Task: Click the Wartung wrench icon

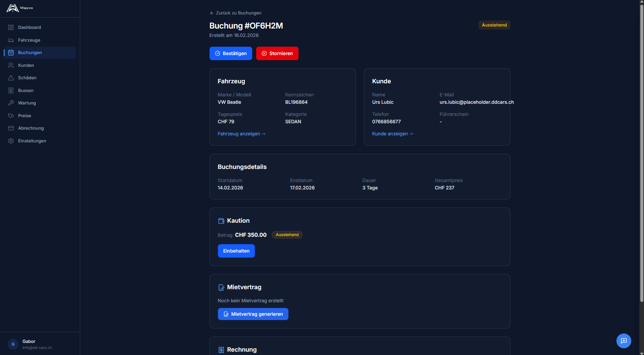Action: pyautogui.click(x=11, y=103)
